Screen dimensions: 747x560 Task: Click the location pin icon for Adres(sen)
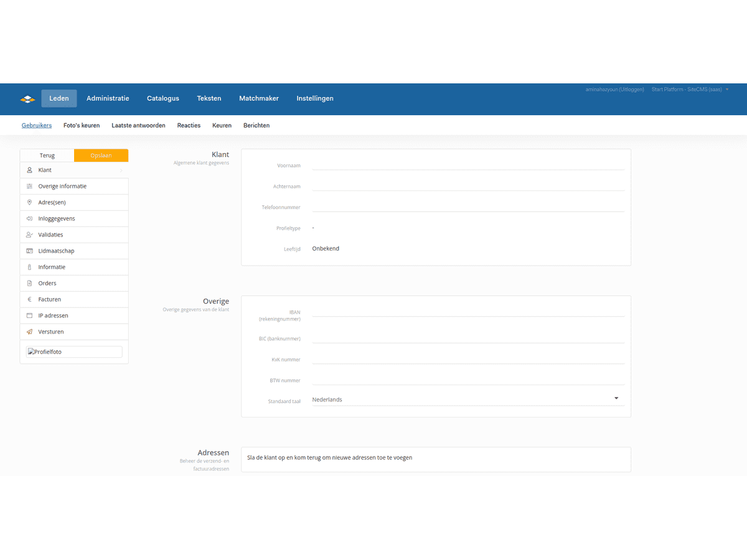[x=29, y=202]
